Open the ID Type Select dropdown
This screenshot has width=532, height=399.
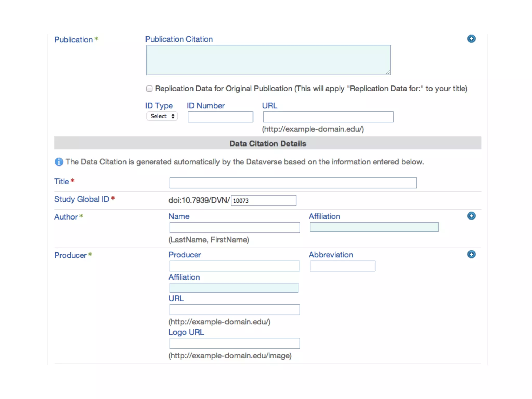[x=162, y=116]
